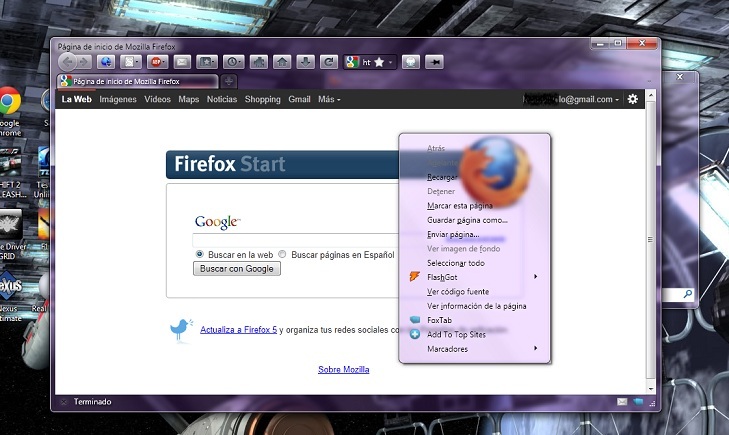Screen dimensions: 729x435
Task: Click 'Detener' in the context menu
Action: [441, 191]
